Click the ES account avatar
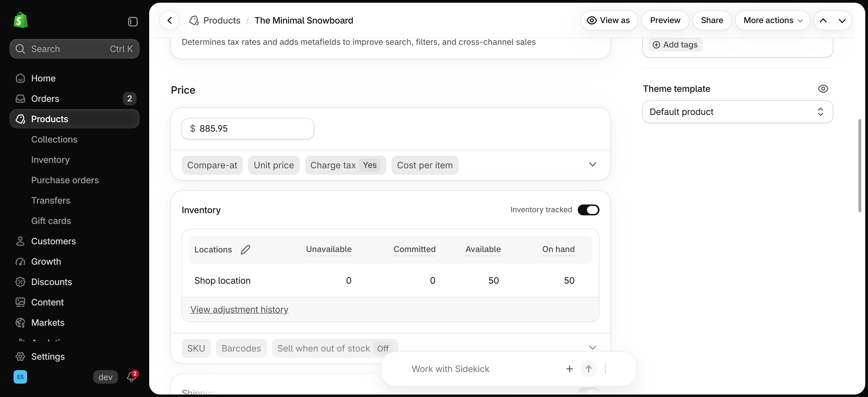 tap(20, 377)
